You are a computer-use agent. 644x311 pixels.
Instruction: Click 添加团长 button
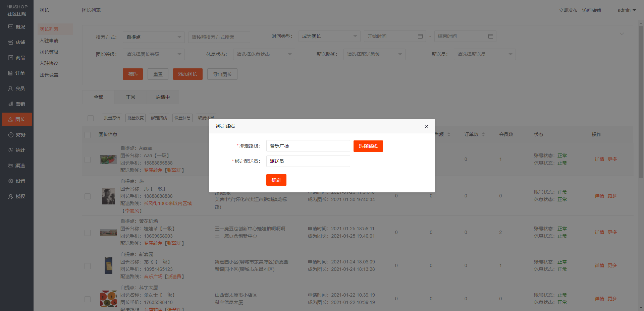click(x=188, y=74)
